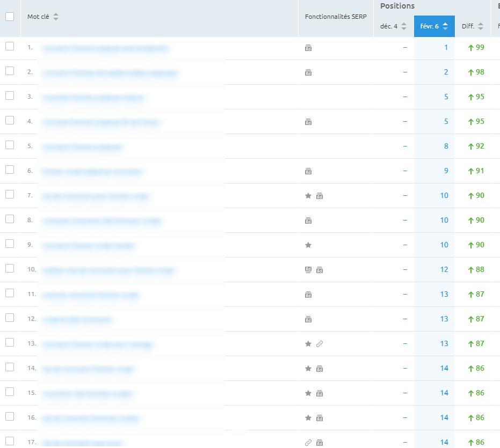The image size is (500, 448).
Task: Open the blurred keyword link in row 8
Action: tap(102, 221)
